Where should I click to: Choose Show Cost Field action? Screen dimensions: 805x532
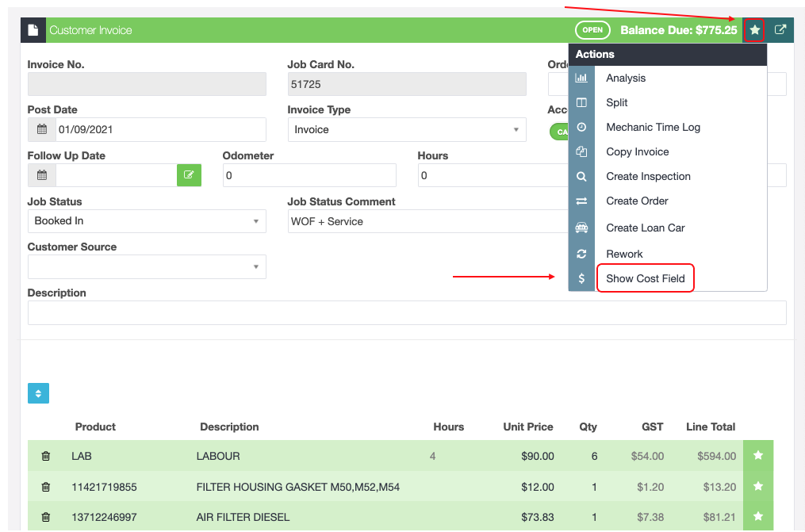point(646,278)
